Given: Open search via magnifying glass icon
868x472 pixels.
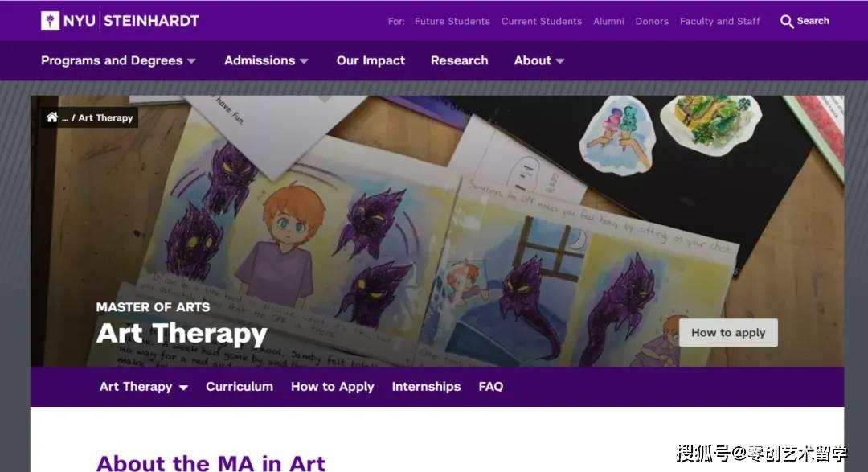Looking at the screenshot, I should coord(787,22).
